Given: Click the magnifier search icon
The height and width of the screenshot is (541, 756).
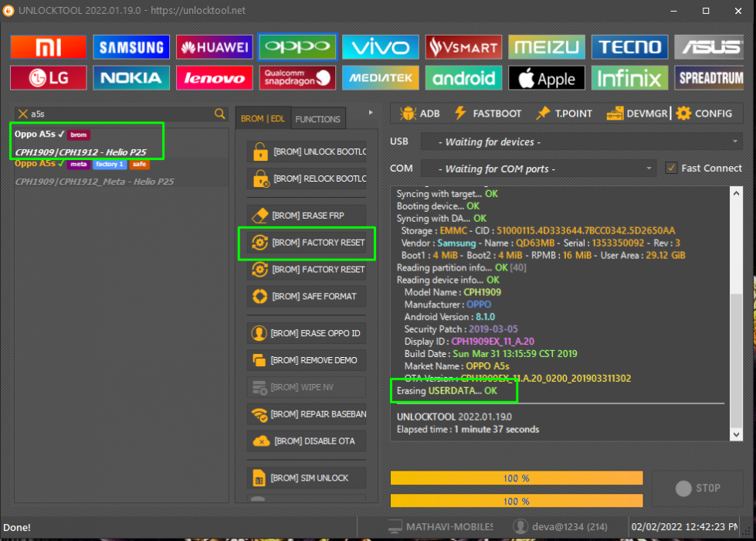Looking at the screenshot, I should tap(220, 114).
